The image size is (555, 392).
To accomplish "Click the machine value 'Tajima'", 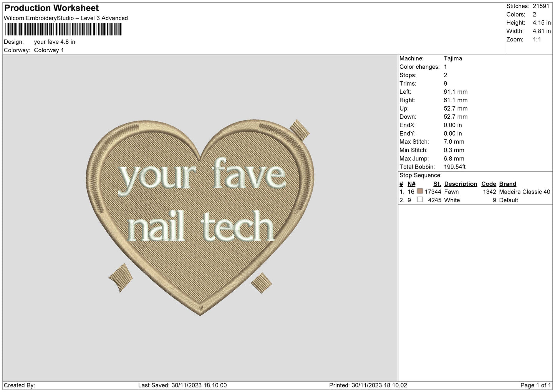I will click(x=453, y=58).
